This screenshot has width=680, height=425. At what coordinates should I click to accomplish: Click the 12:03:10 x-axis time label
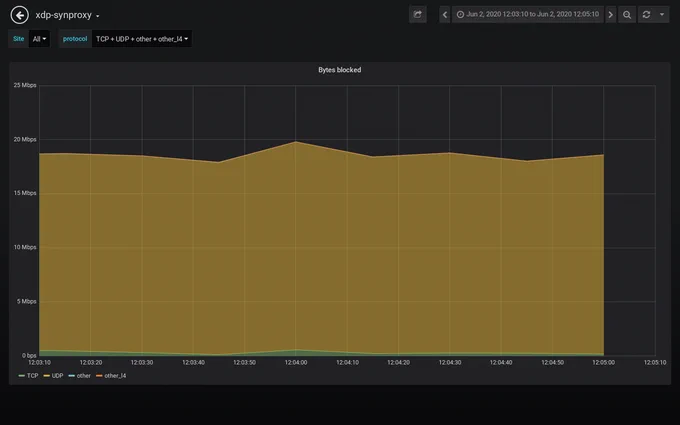[x=39, y=363]
